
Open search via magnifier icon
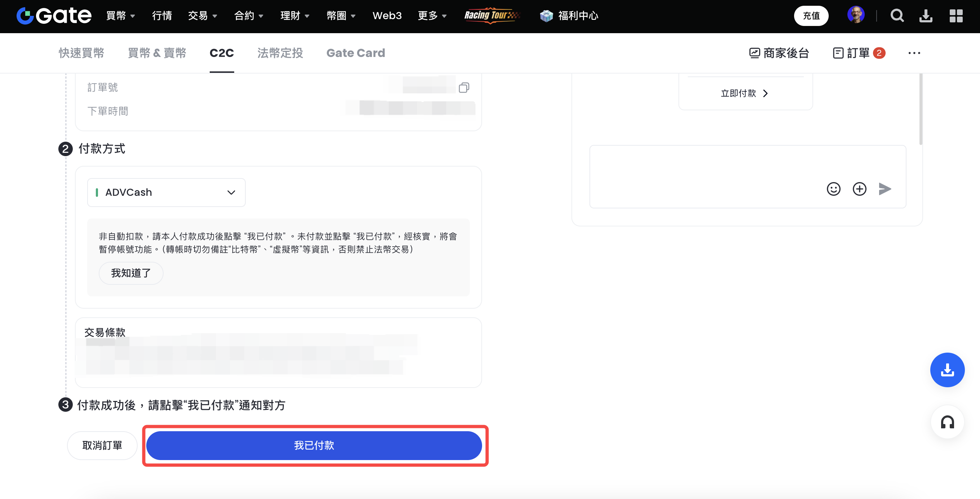click(897, 16)
